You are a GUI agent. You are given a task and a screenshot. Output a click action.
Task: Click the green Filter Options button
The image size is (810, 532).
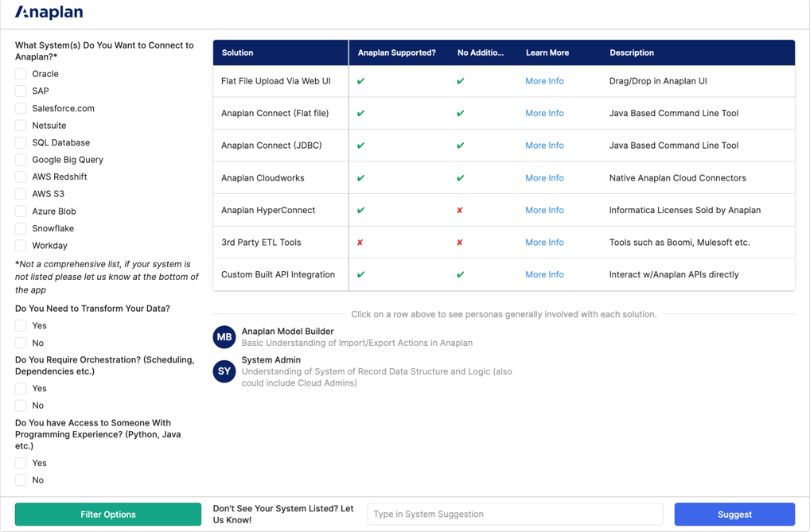(108, 515)
